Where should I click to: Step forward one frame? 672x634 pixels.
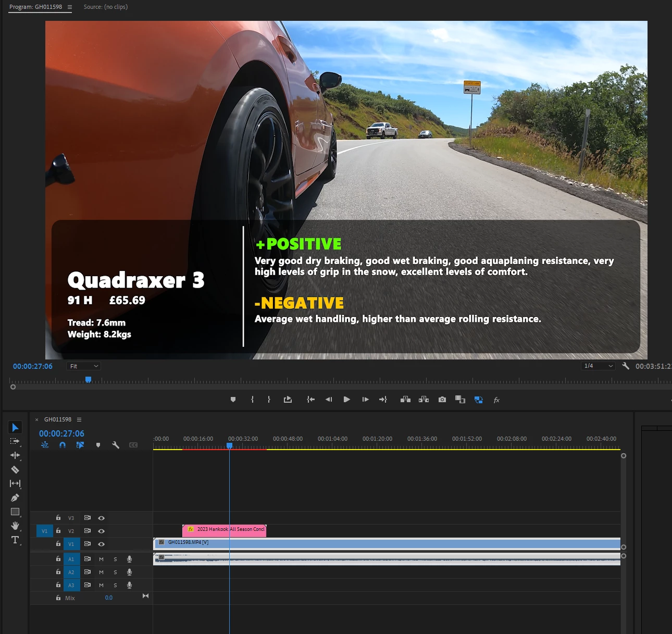365,400
